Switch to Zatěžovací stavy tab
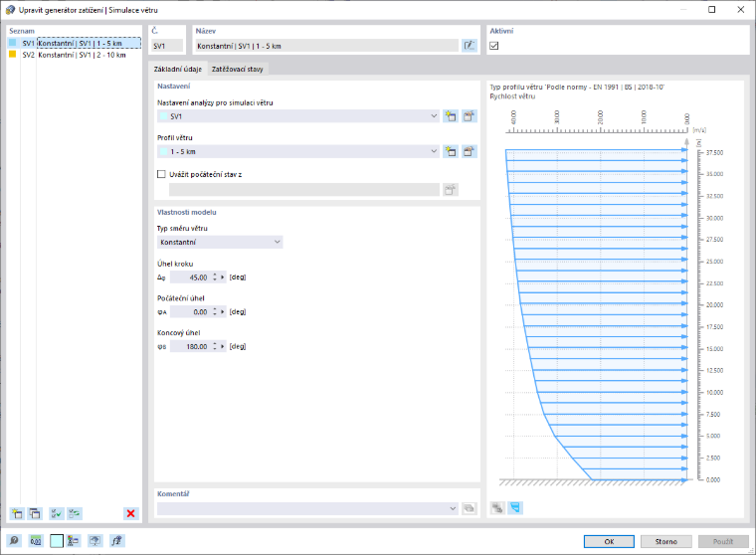The height and width of the screenshot is (555, 756). point(237,69)
